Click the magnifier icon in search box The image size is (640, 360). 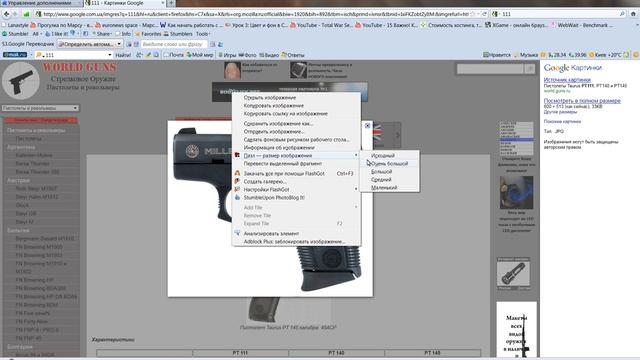622,14
